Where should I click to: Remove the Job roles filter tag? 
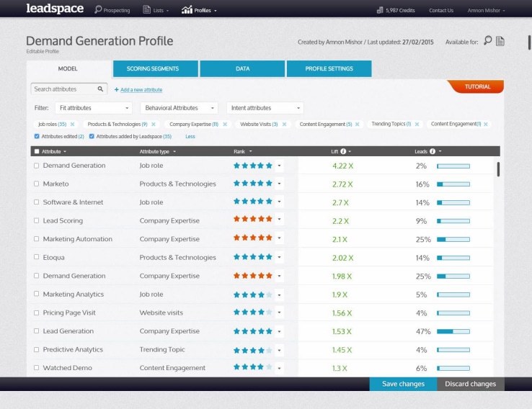(72, 125)
